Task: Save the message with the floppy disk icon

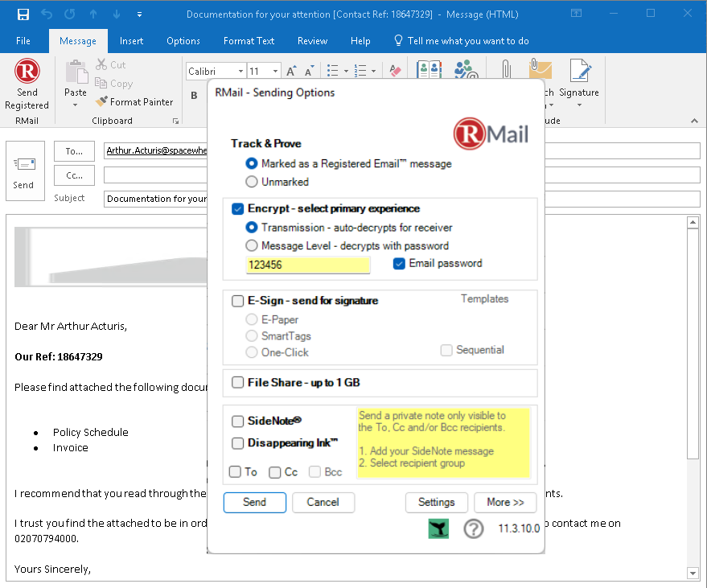Action: pos(23,14)
